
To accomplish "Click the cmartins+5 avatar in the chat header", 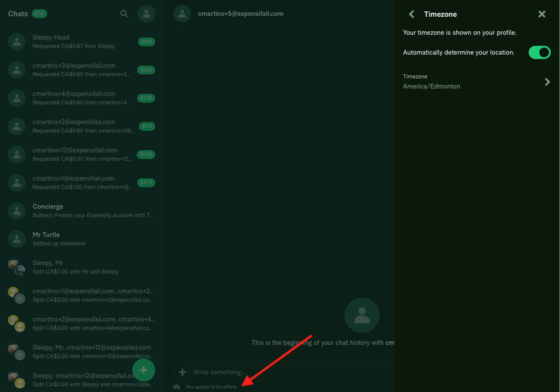I will (182, 14).
